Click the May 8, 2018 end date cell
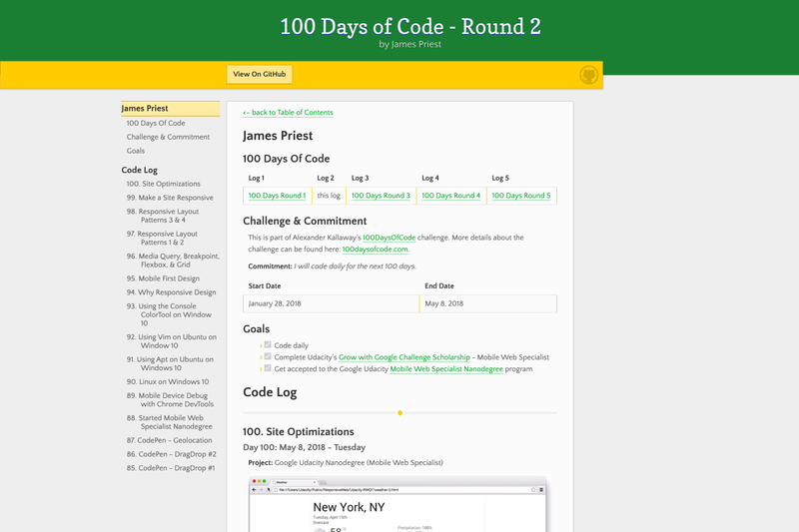 (488, 303)
